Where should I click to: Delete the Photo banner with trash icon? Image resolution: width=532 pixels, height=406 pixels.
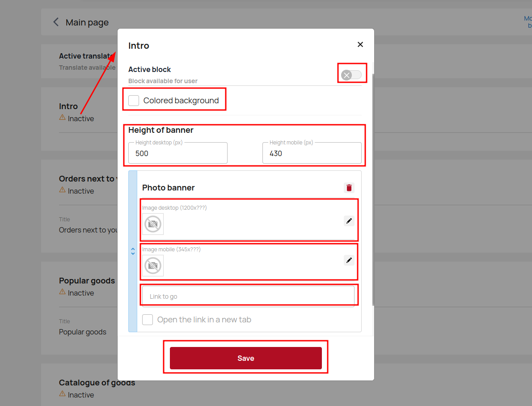[x=349, y=188]
